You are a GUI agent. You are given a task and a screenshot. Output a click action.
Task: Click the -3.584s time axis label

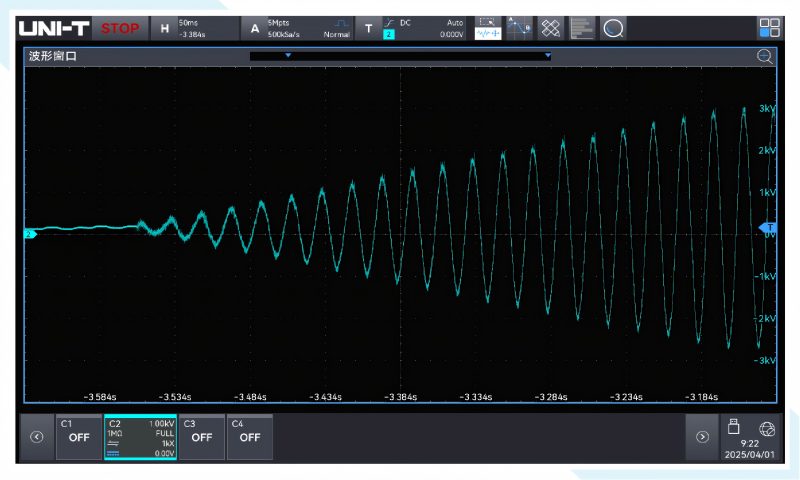[x=100, y=396]
